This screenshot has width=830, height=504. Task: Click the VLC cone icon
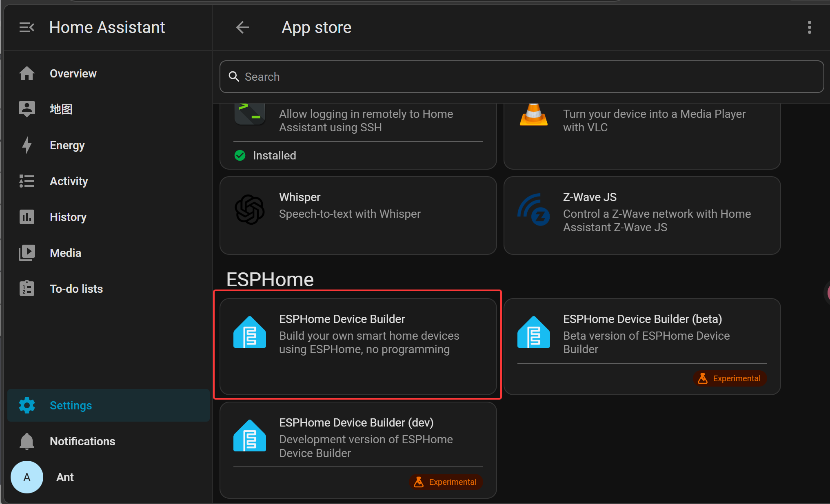[534, 114]
